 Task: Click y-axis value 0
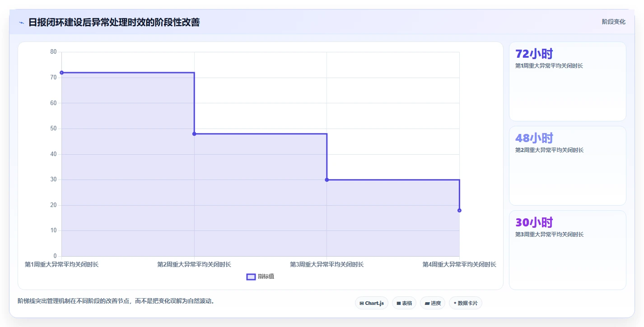tap(55, 256)
